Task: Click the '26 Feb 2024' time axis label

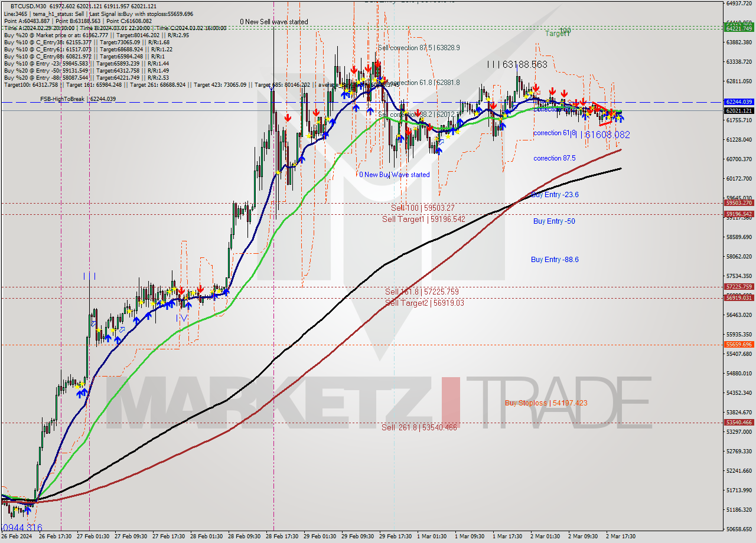Action: tap(17, 537)
